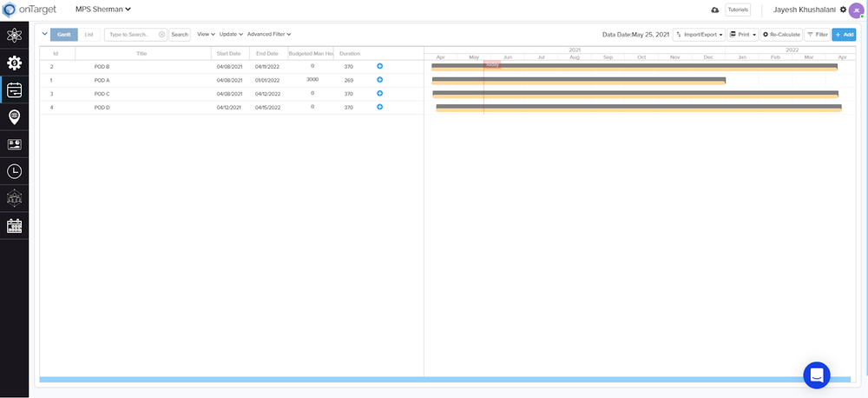
Task: Click blue plus icon in POD A row
Action: [x=380, y=80]
